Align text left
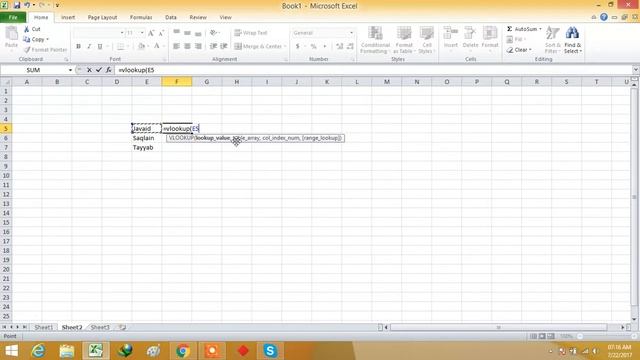Image resolution: width=640 pixels, height=360 pixels. pyautogui.click(x=176, y=47)
